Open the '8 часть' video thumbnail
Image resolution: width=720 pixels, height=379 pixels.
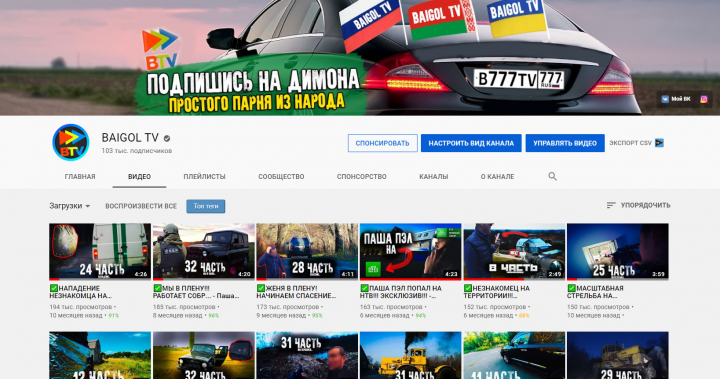[514, 251]
